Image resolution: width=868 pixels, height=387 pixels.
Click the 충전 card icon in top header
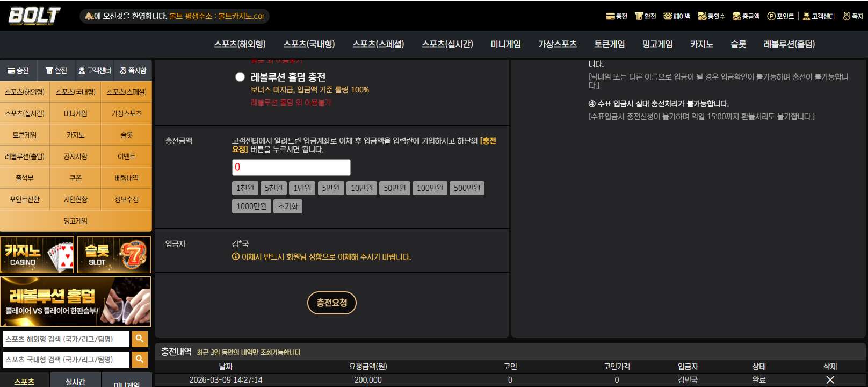pos(610,16)
